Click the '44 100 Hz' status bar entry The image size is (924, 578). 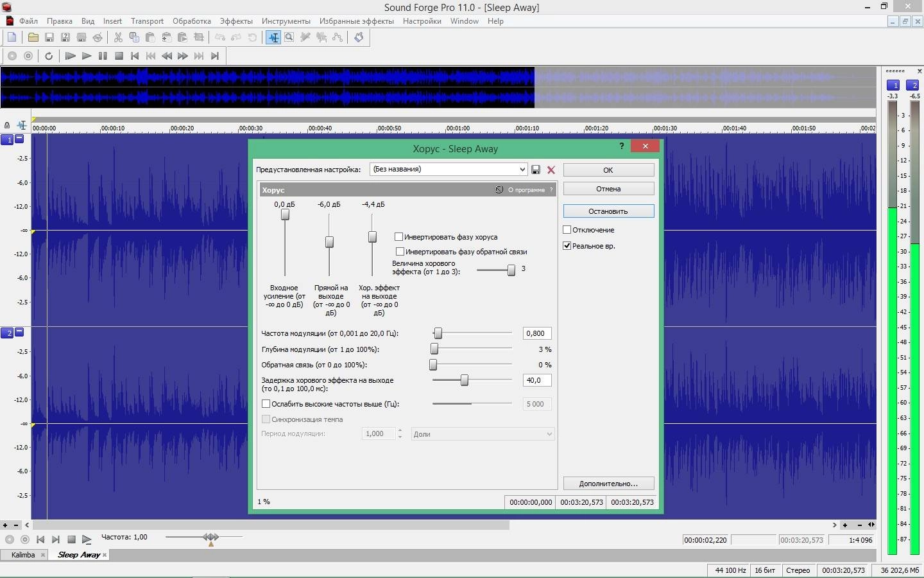(730, 570)
